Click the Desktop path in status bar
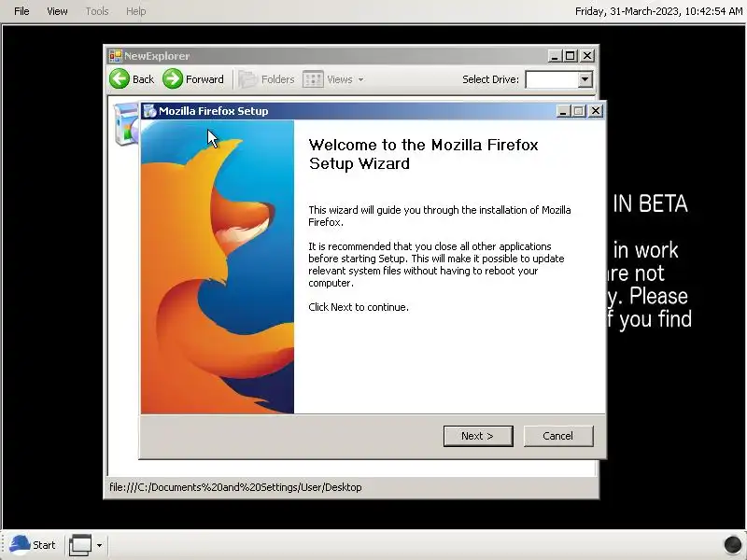The height and width of the screenshot is (560, 747). 235,487
